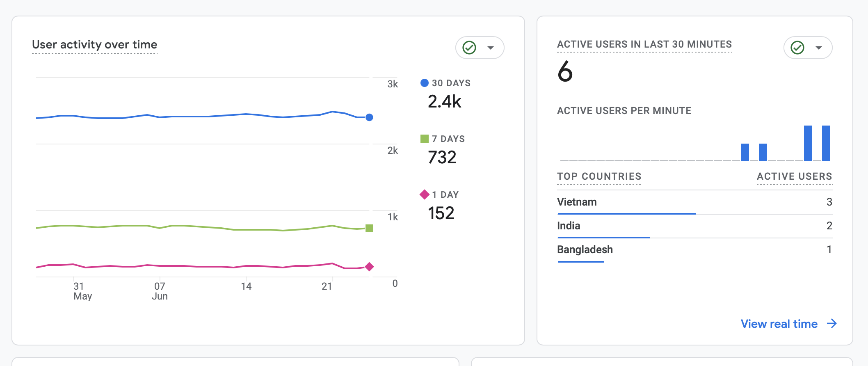Click the blue 30-day line endpoint marker
Image resolution: width=868 pixels, height=366 pixels.
coord(369,117)
